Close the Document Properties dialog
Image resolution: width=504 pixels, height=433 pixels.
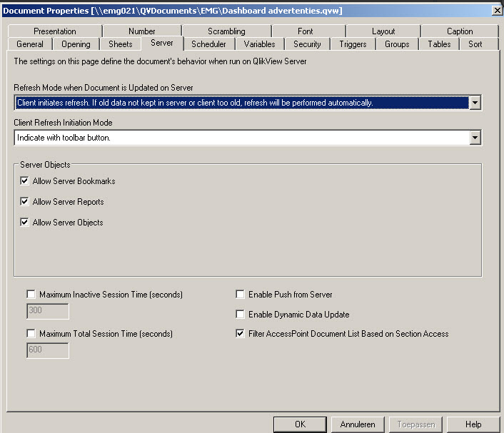pos(496,9)
